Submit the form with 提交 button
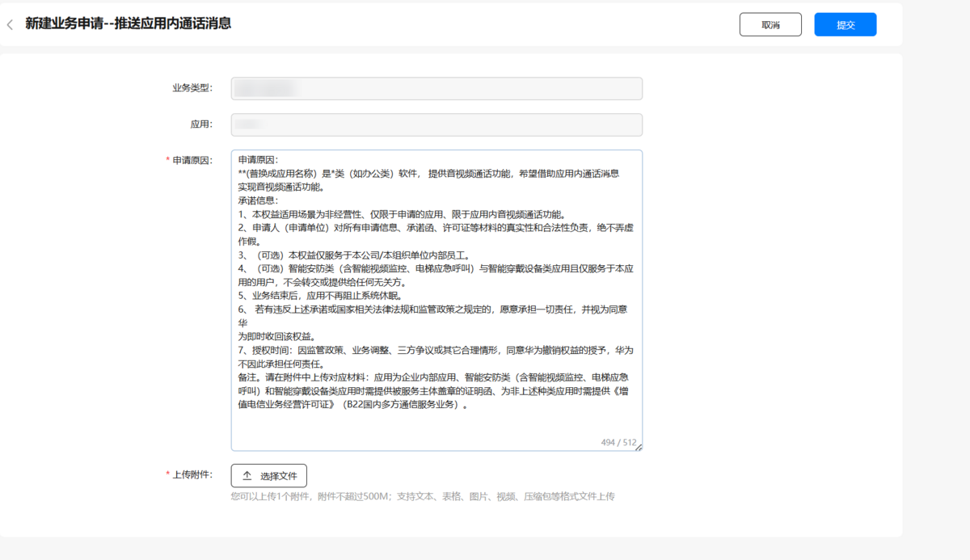This screenshot has height=560, width=970. tap(845, 25)
